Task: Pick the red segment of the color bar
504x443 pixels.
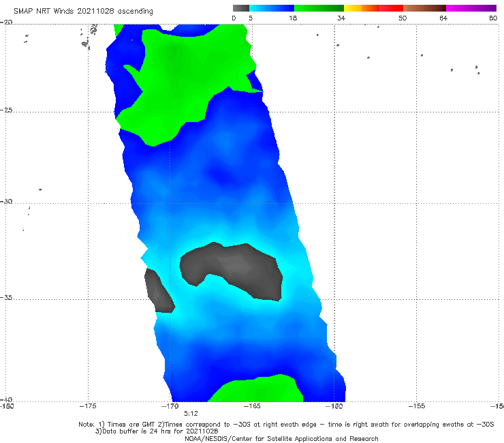Action: 391,8
